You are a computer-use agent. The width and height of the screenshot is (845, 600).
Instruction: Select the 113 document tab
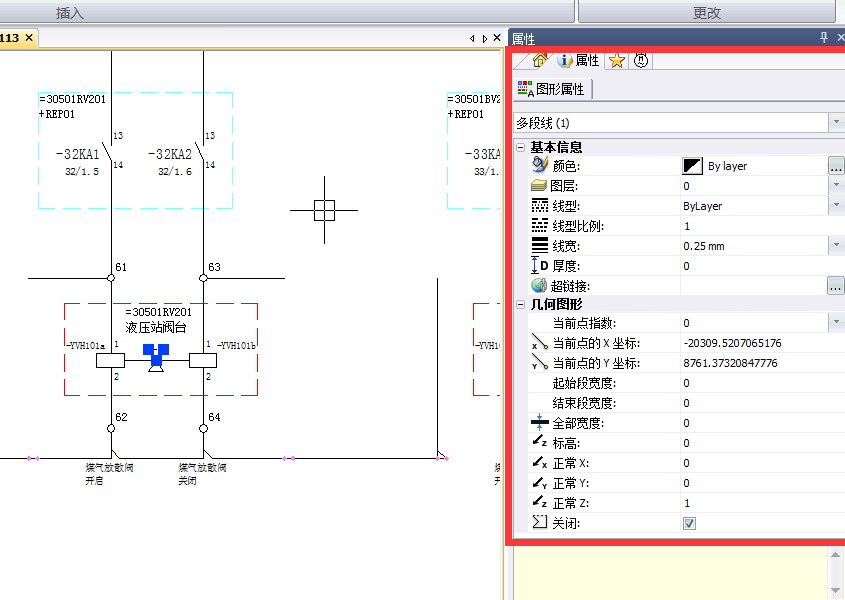pos(10,38)
